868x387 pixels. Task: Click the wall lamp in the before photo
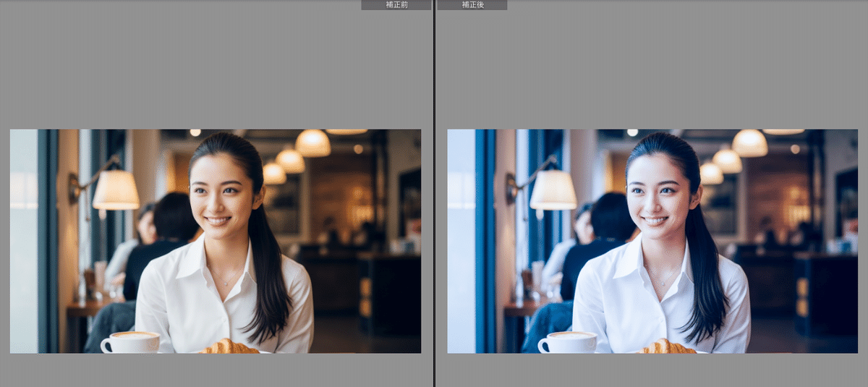click(114, 190)
